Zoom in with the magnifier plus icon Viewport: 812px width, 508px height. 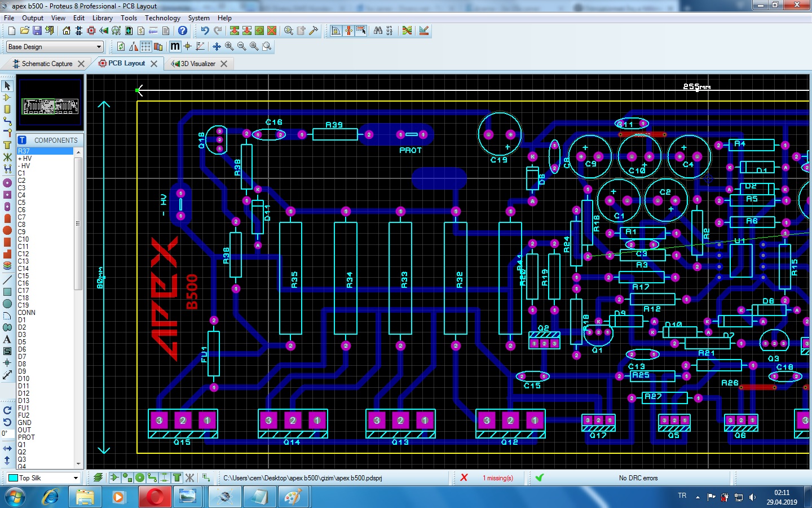point(230,46)
